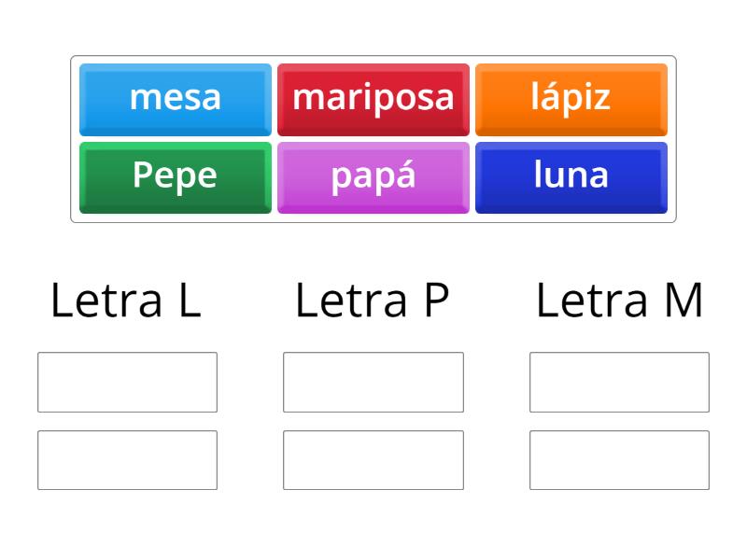
Task: Click the bottom answer slot under Letra P
Action: pyautogui.click(x=373, y=459)
